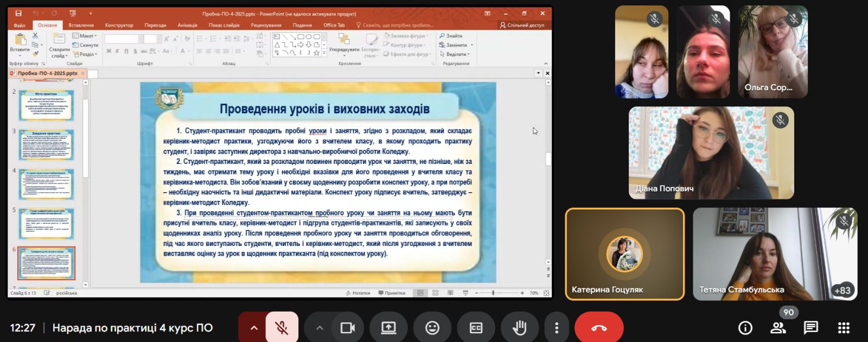Toggle the camera on or off
The height and width of the screenshot is (342, 868).
point(347,328)
